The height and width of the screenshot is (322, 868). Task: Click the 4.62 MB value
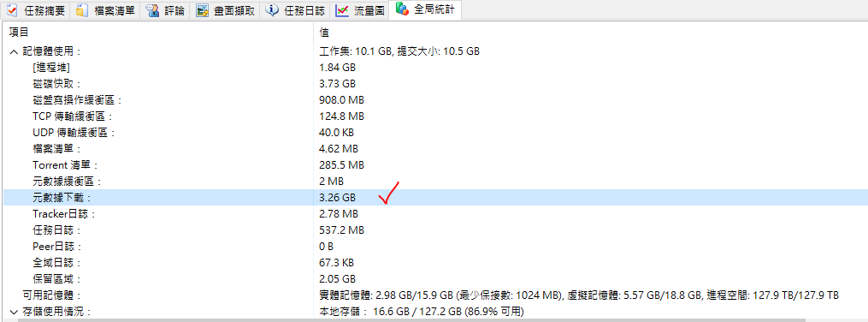click(339, 149)
